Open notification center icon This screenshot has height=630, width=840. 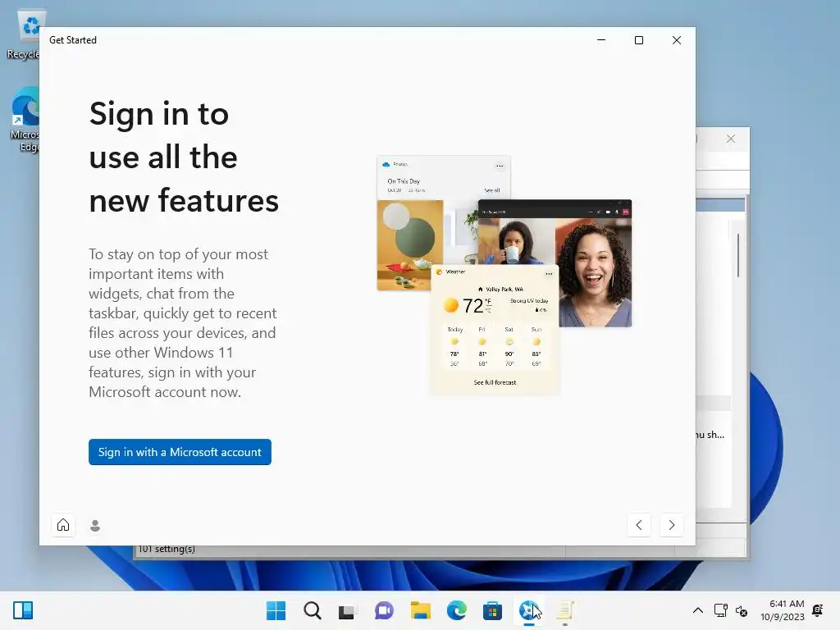pos(818,610)
